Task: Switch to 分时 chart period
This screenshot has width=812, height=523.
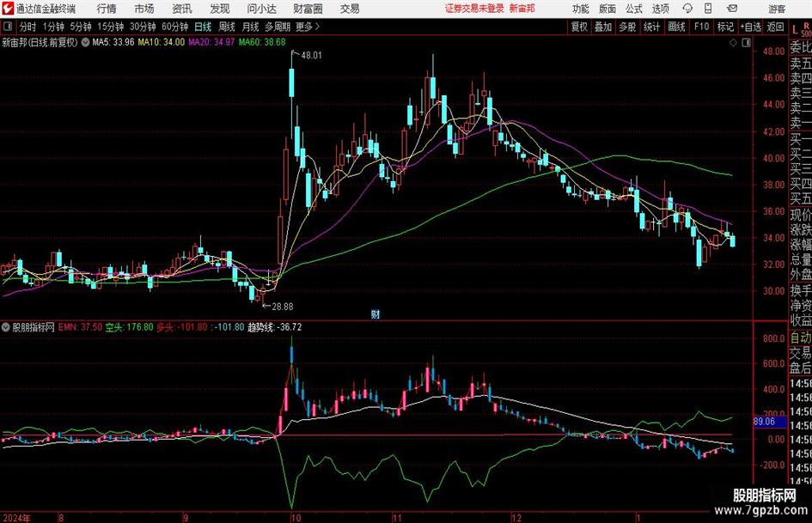Action: tap(27, 27)
